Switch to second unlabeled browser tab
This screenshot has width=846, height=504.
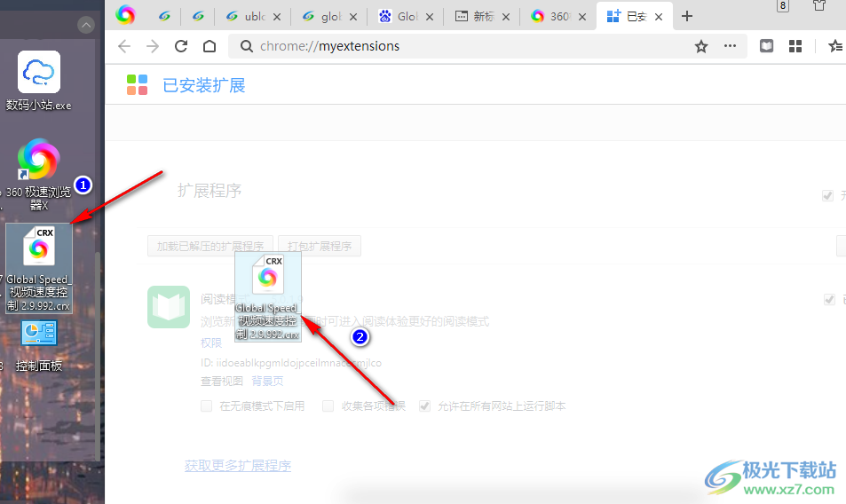coord(198,17)
